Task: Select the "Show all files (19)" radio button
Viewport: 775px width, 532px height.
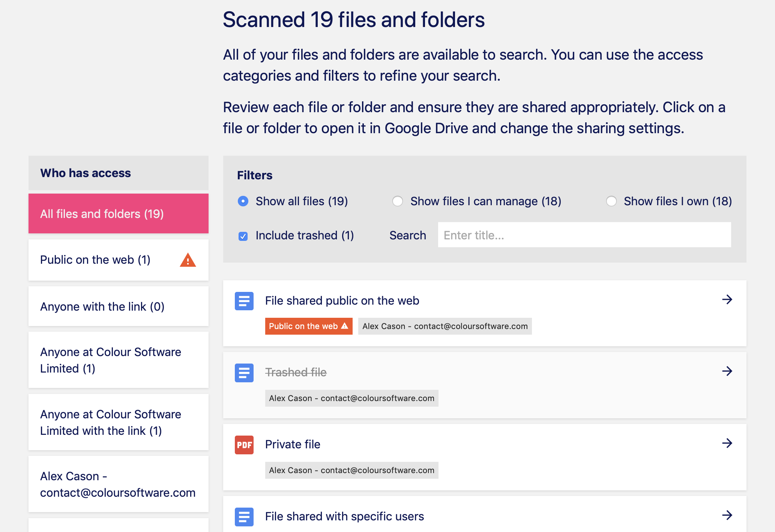Action: click(x=243, y=201)
